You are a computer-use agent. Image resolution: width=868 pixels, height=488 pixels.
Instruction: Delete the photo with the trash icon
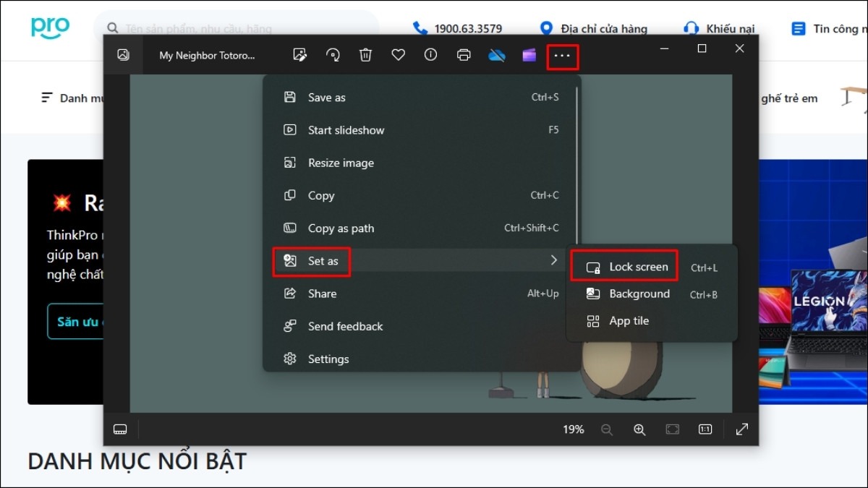(x=366, y=55)
